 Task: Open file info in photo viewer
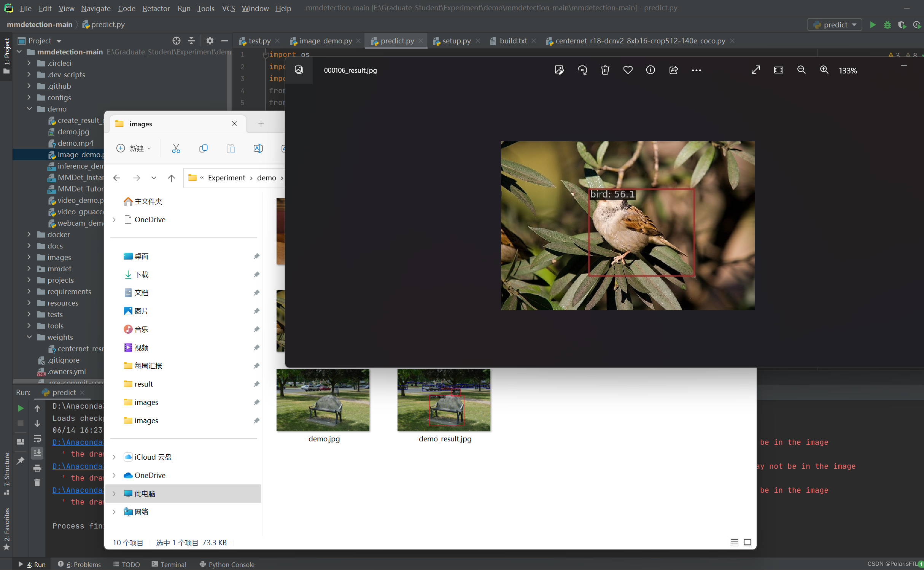[x=650, y=70]
